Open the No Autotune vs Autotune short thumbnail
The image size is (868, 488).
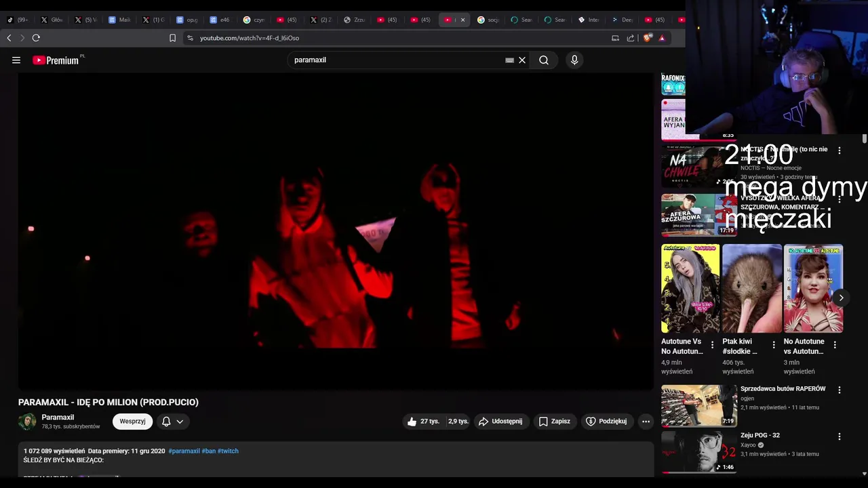[813, 289]
